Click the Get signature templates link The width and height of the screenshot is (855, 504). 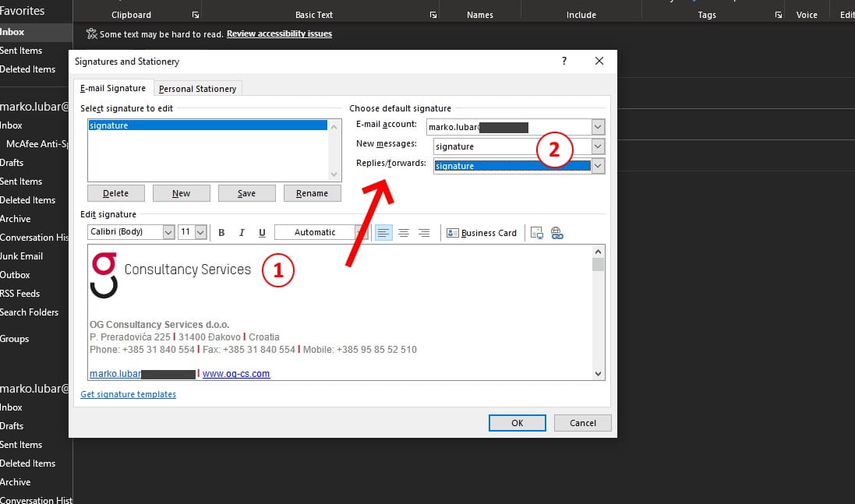pyautogui.click(x=128, y=394)
